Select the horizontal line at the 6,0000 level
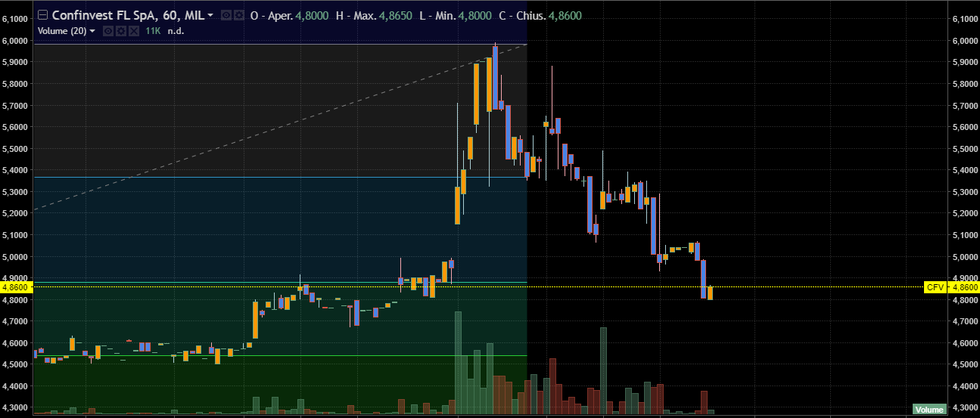The image size is (980, 418). tap(280, 45)
